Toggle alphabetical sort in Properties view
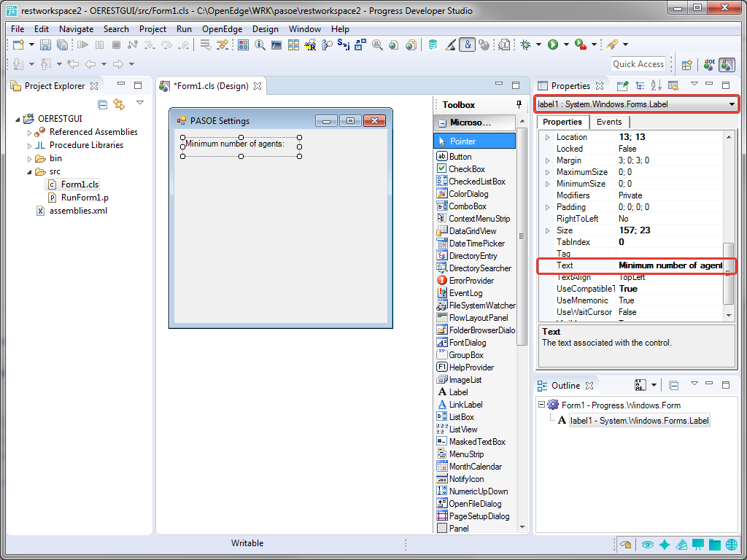747x560 pixels. pyautogui.click(x=656, y=86)
